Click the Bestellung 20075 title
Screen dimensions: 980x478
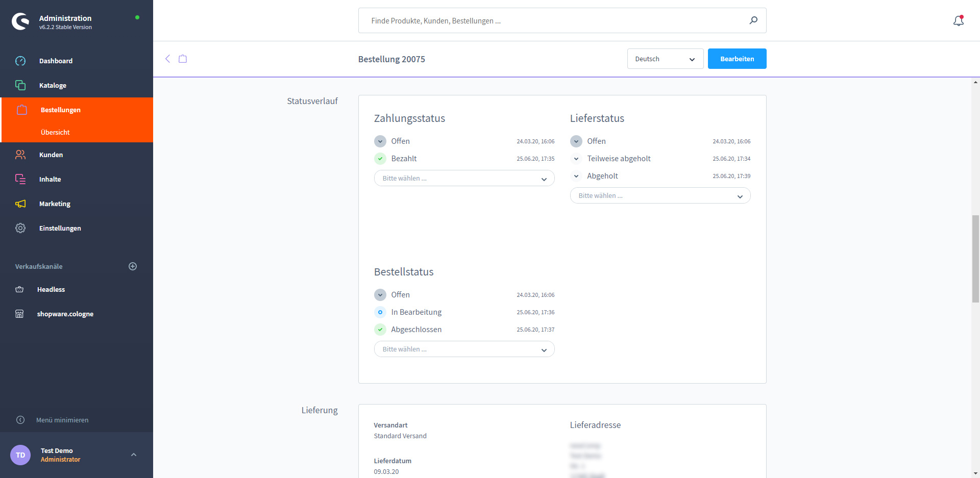tap(391, 59)
